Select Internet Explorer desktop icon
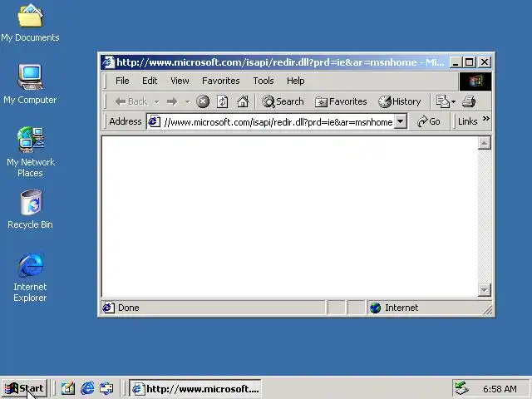The width and height of the screenshot is (532, 399). point(30,278)
